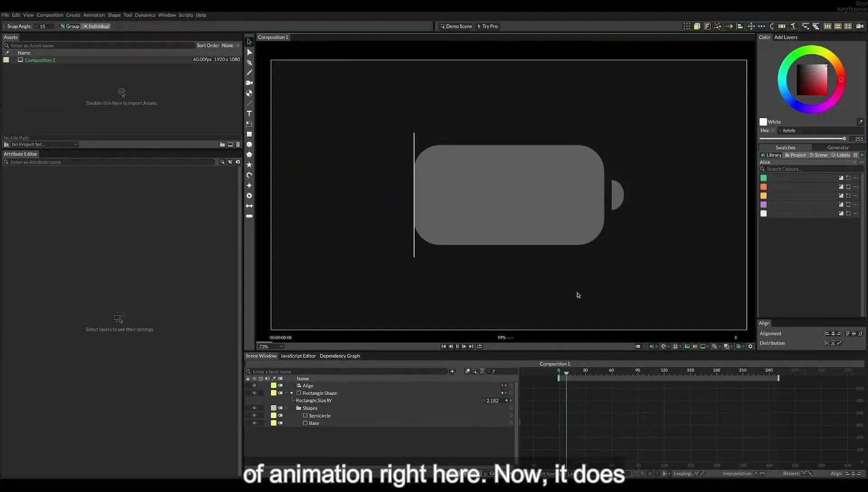Open the Sort Order dropdown
Screen dimensions: 868x492
tap(231, 46)
